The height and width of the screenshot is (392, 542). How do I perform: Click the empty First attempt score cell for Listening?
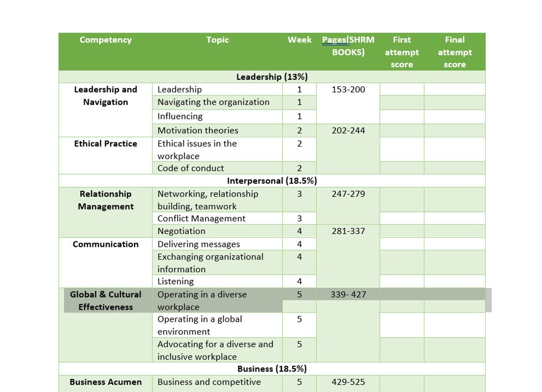(x=401, y=282)
